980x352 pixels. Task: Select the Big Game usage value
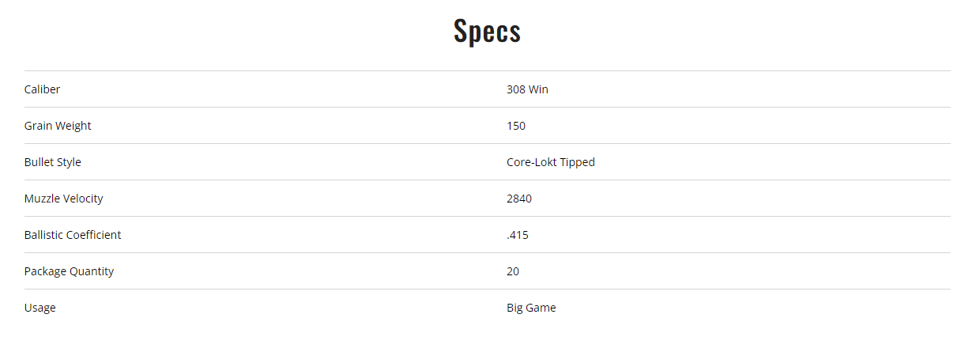click(x=531, y=308)
